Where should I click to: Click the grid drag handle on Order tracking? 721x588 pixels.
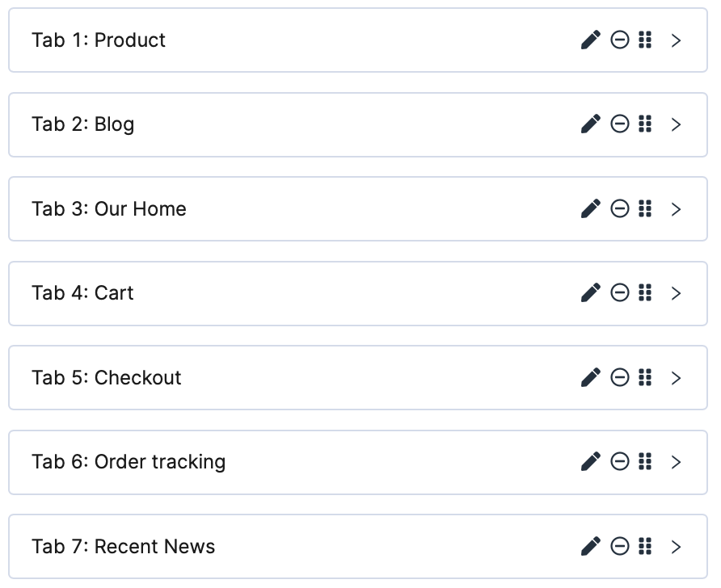(x=645, y=462)
